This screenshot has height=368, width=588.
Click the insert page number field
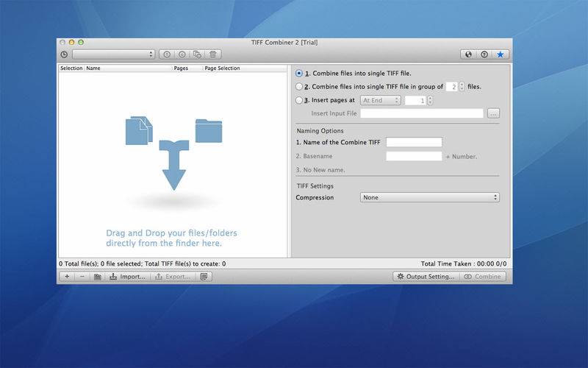(x=415, y=101)
